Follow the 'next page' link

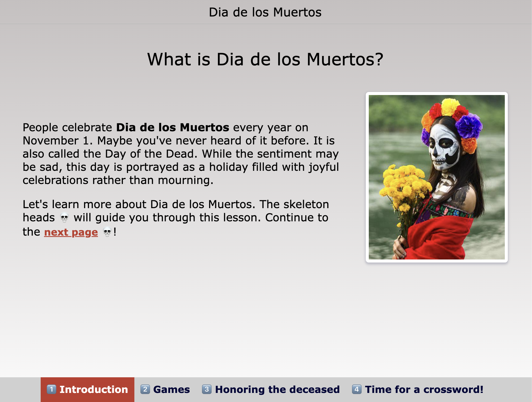pyautogui.click(x=71, y=232)
